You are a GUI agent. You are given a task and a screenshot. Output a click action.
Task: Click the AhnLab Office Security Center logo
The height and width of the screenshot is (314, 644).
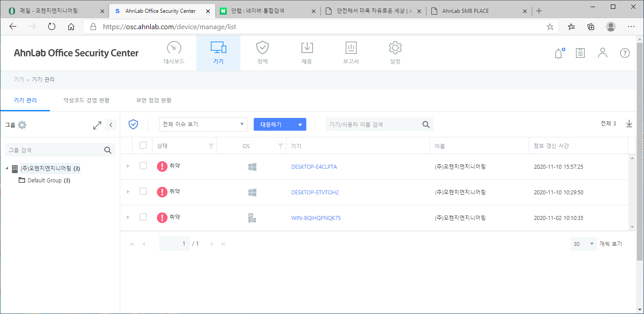pyautogui.click(x=76, y=53)
